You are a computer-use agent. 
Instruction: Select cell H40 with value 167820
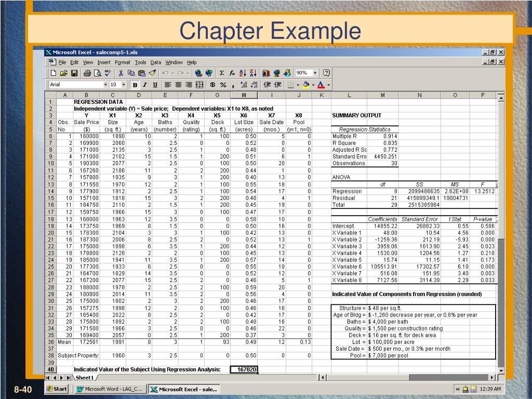pyautogui.click(x=244, y=369)
